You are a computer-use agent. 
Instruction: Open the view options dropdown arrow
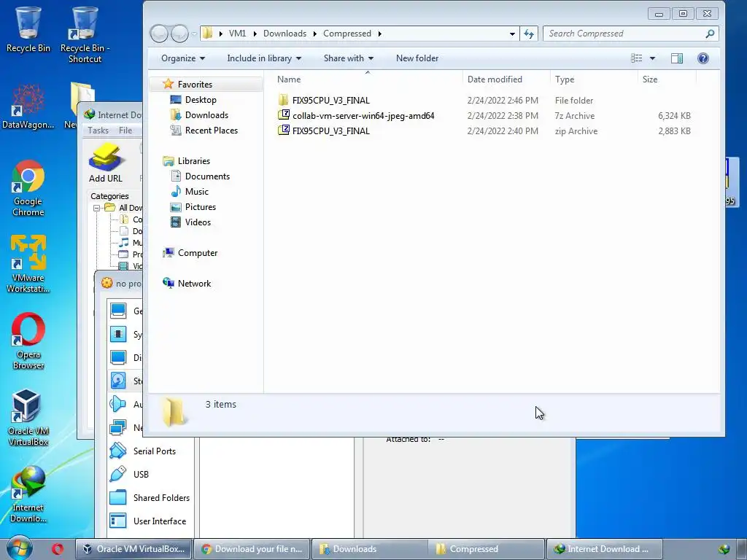pyautogui.click(x=653, y=58)
